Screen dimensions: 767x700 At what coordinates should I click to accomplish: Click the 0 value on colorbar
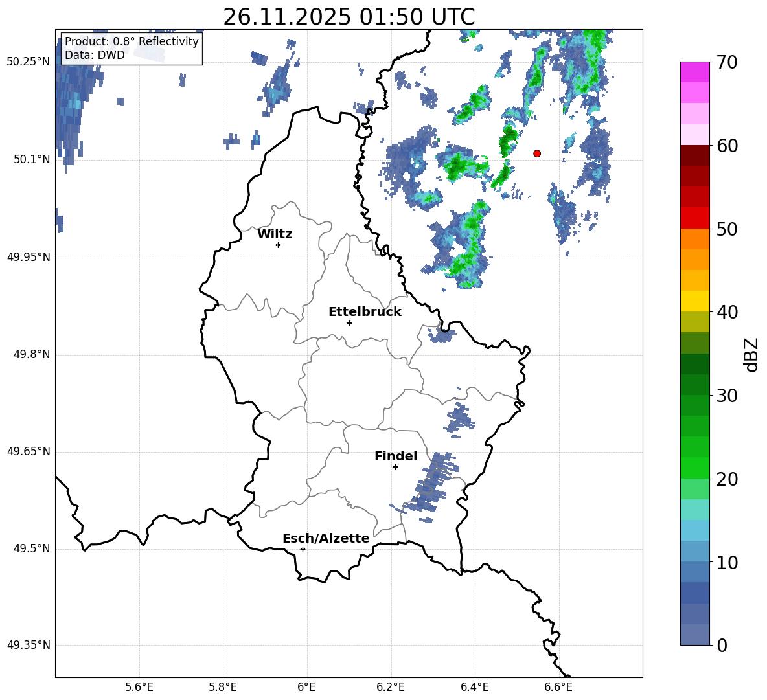click(722, 645)
